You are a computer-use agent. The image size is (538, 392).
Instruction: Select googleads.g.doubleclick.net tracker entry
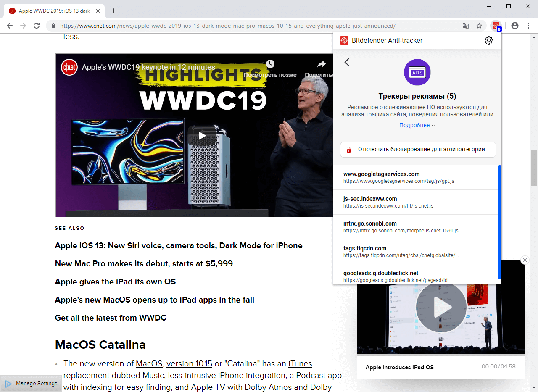(415, 274)
